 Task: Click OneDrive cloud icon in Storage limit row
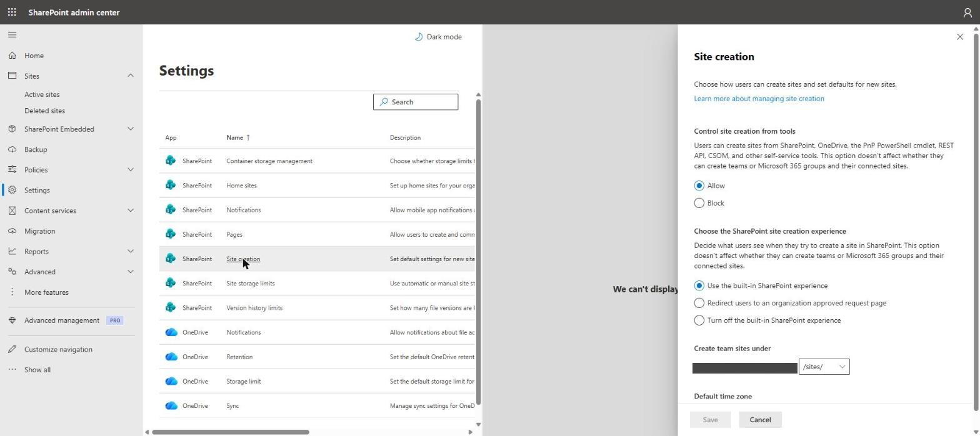(x=171, y=381)
